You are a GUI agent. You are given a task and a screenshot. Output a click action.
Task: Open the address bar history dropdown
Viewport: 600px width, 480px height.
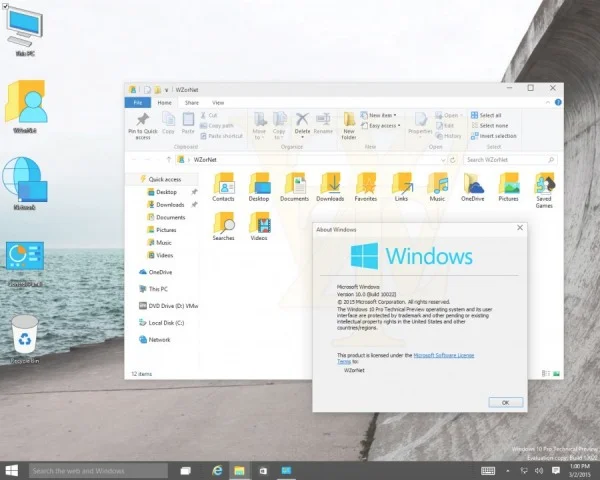tap(443, 160)
